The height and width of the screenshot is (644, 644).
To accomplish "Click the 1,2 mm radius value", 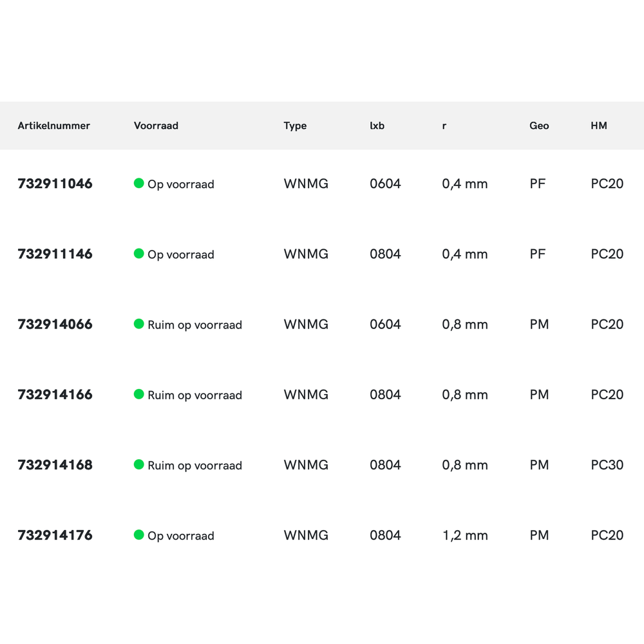I will [465, 535].
